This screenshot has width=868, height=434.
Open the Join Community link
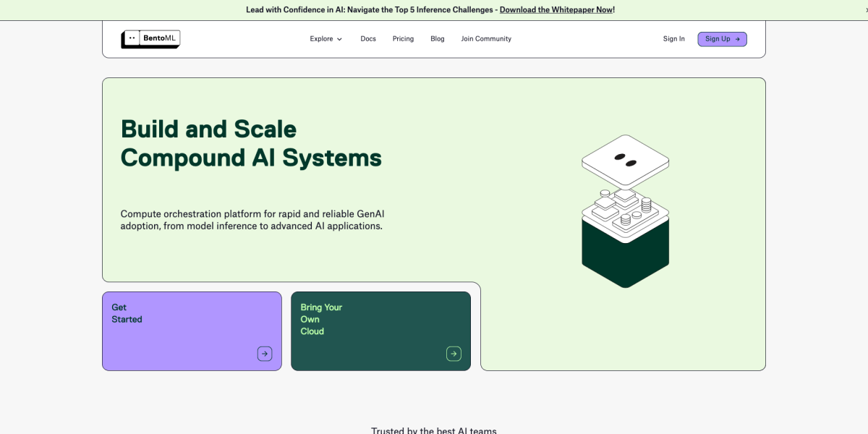tap(486, 39)
